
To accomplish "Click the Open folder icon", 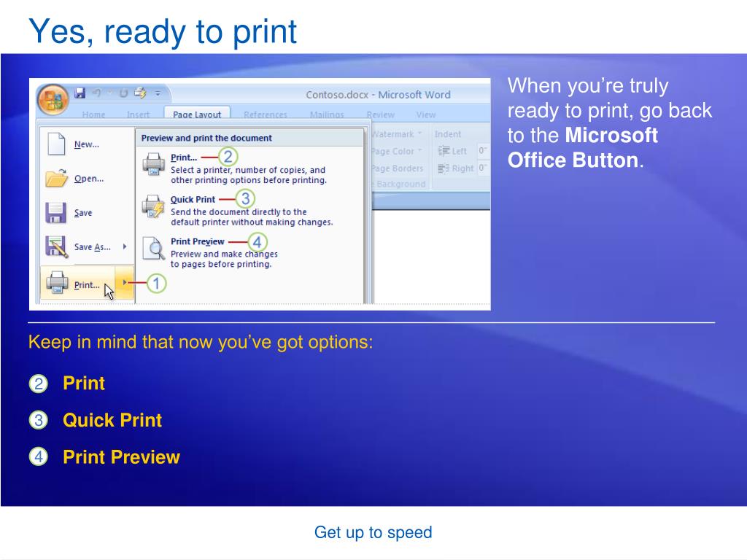I will pyautogui.click(x=57, y=178).
